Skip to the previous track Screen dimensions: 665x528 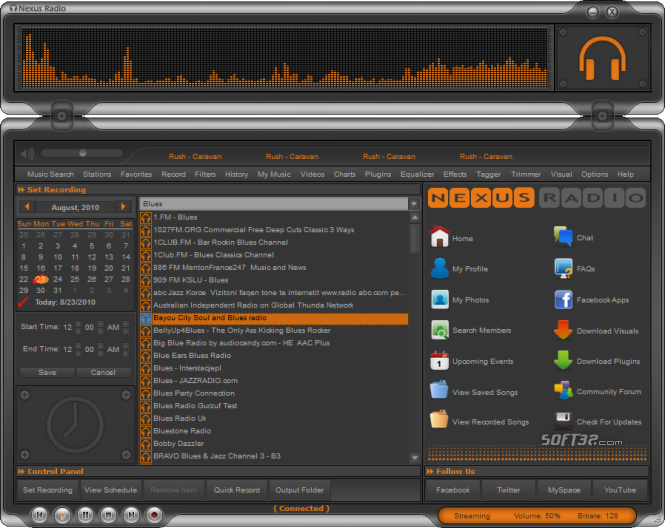[39, 515]
